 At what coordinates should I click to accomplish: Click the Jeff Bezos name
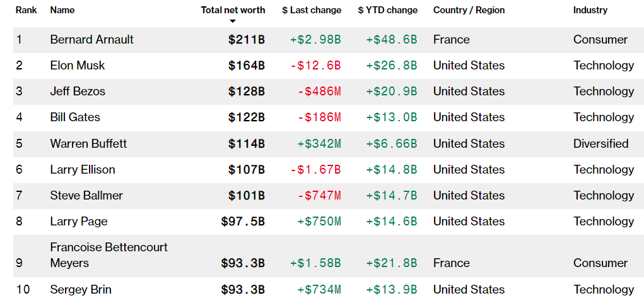78,92
